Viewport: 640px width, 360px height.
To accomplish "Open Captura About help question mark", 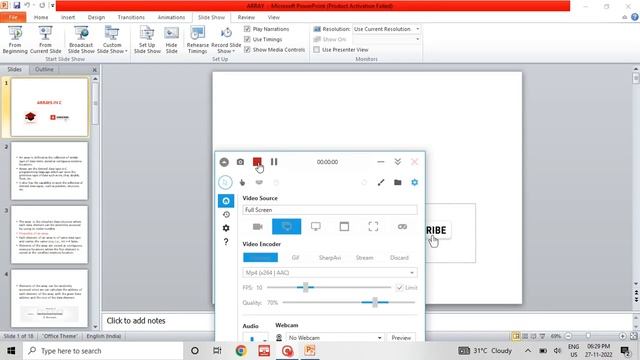I will click(x=226, y=242).
